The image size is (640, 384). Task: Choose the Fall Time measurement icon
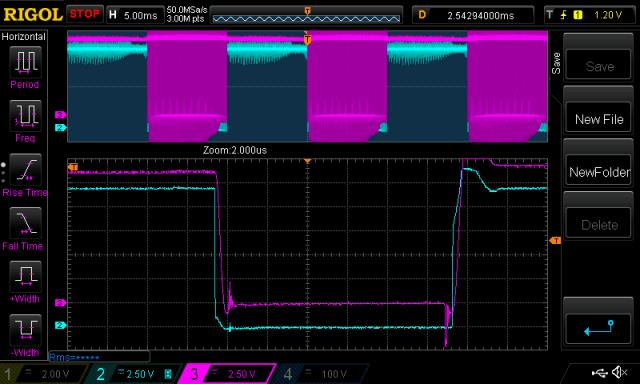click(25, 223)
